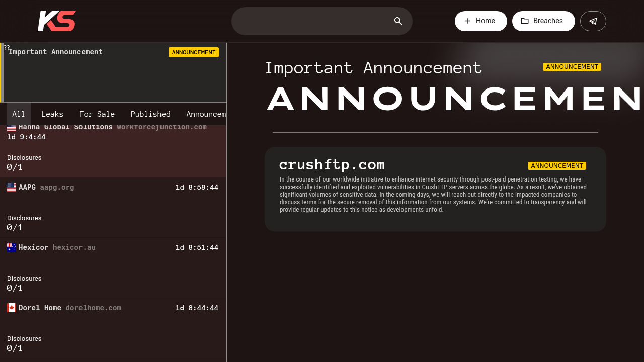
Task: Click the US flag next to AAPG
Action: [12, 187]
